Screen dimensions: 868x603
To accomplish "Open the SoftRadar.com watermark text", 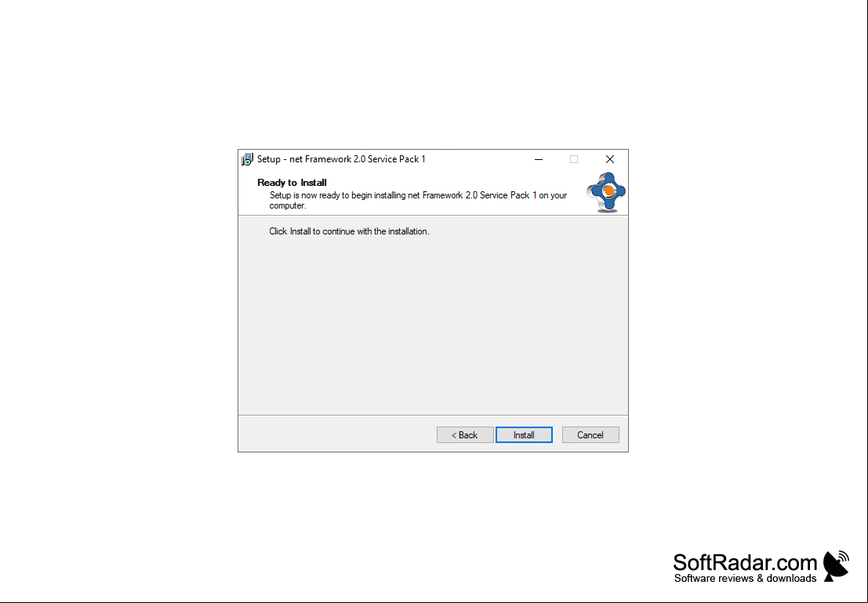I will [x=745, y=562].
